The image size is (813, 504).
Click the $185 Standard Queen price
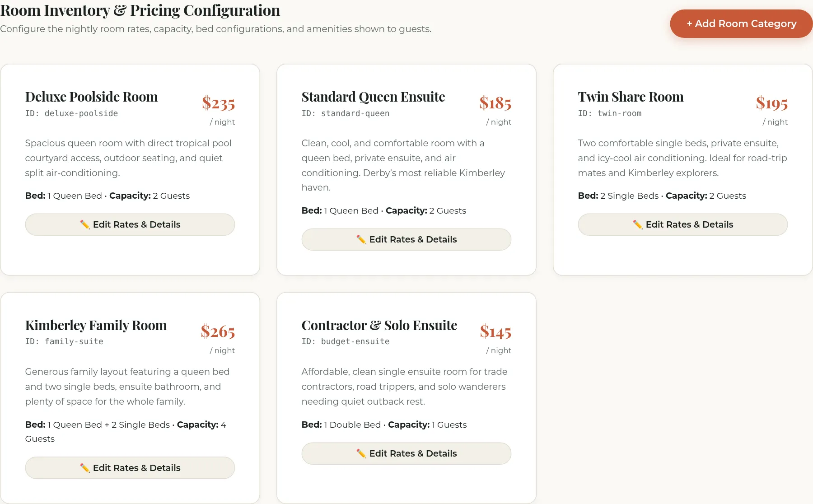point(495,103)
